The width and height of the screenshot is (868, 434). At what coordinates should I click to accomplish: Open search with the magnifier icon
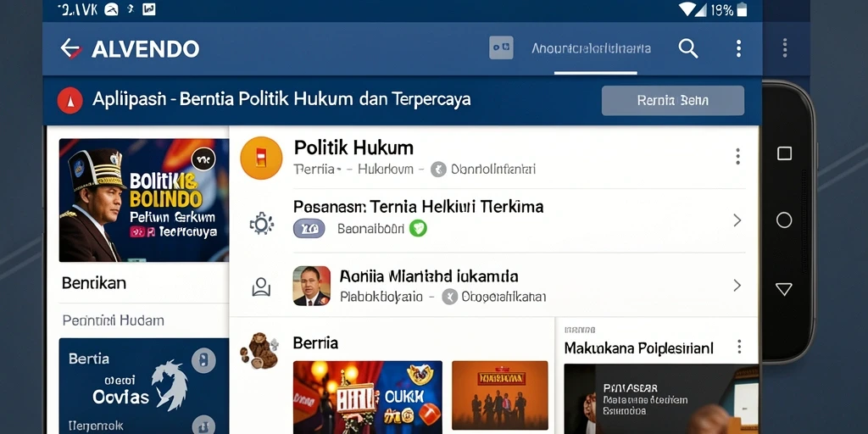click(x=688, y=48)
